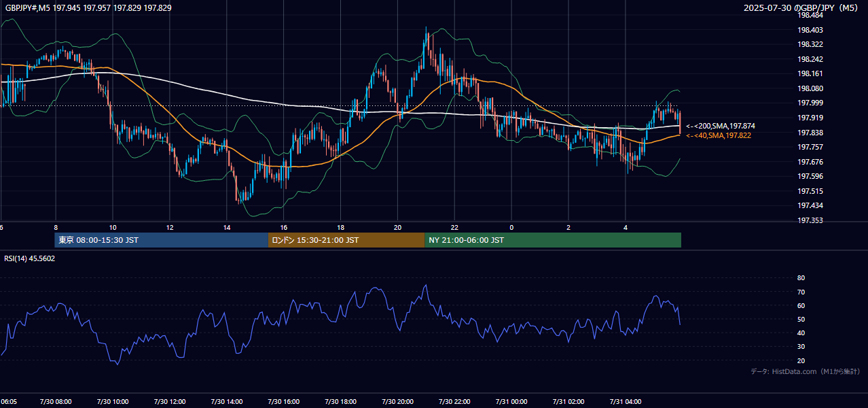Click price axis value 198.080

click(810, 88)
